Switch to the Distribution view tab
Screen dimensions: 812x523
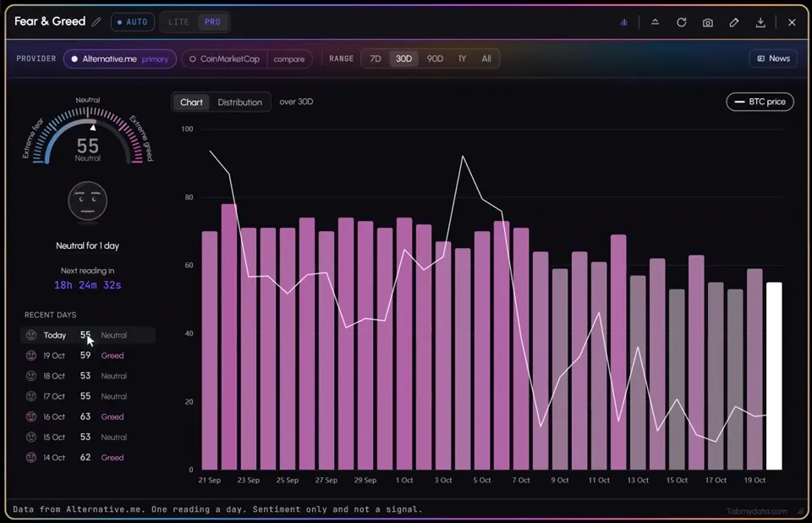pos(239,102)
